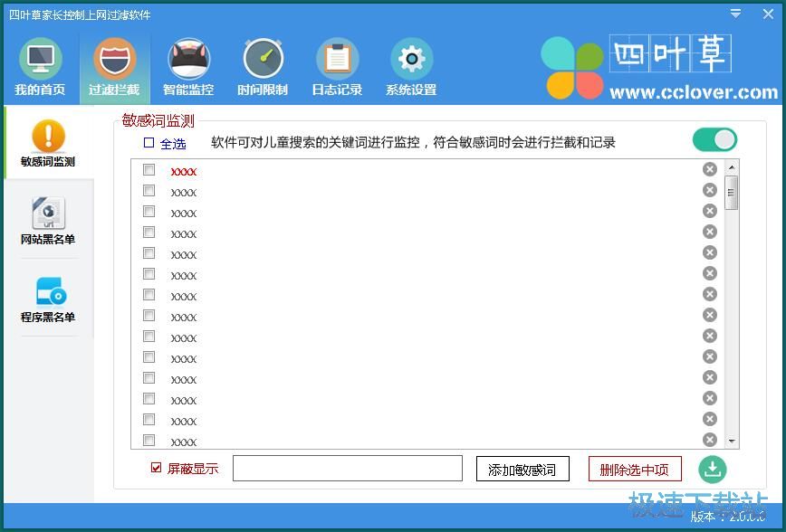Check the second row checkbox
This screenshot has width=786, height=532.
[x=149, y=191]
